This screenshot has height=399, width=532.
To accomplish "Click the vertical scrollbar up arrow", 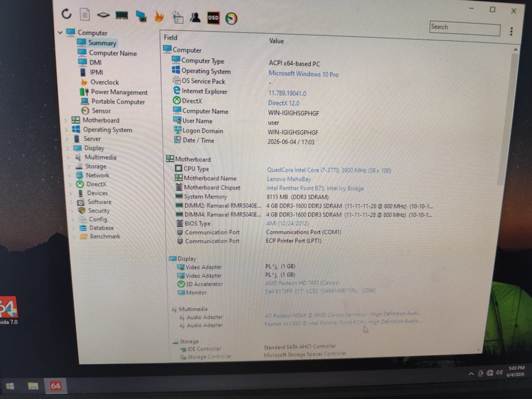I will pos(515,49).
